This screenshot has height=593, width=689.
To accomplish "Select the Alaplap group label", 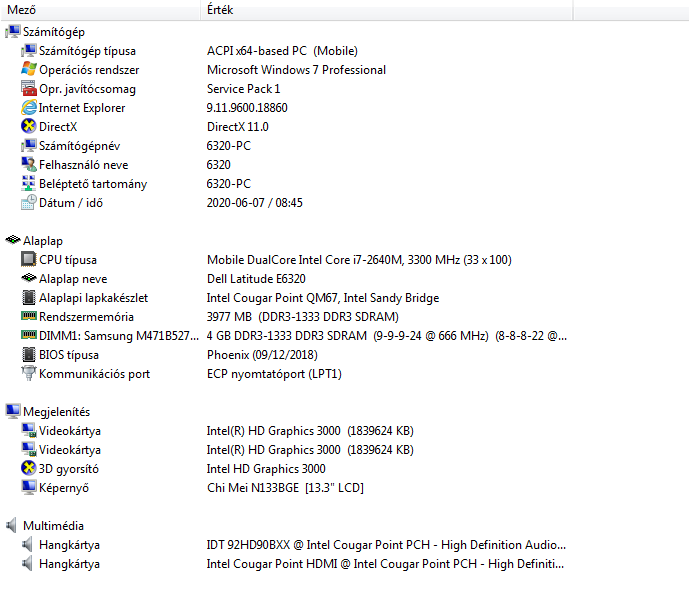I will 43,241.
